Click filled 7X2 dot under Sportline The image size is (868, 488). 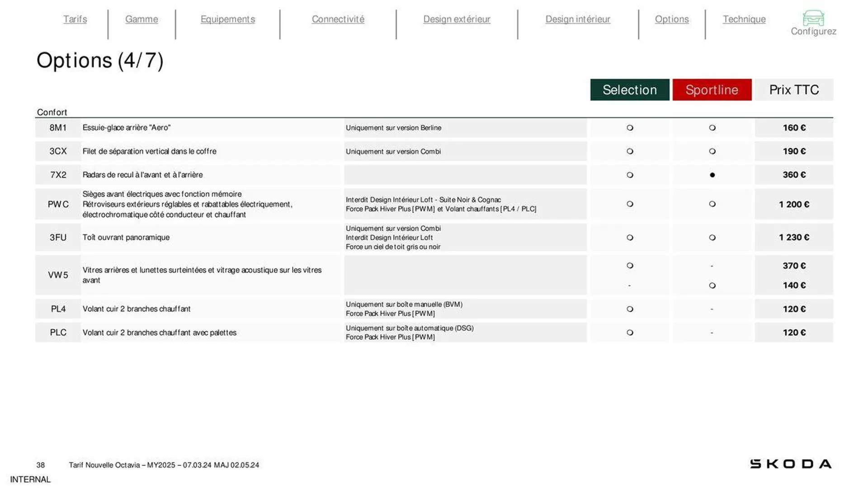712,175
